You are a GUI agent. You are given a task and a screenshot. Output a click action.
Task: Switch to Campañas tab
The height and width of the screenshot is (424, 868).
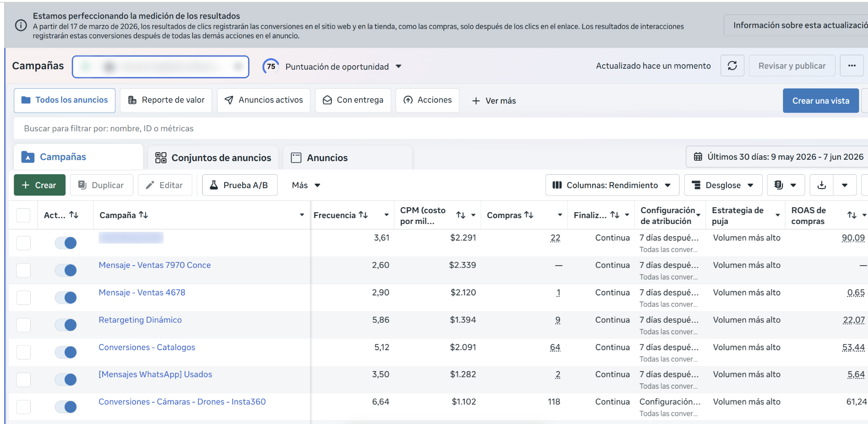tap(78, 157)
